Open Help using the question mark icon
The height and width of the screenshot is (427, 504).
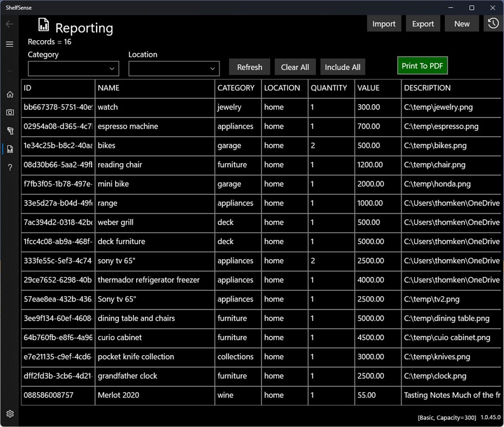[9, 167]
